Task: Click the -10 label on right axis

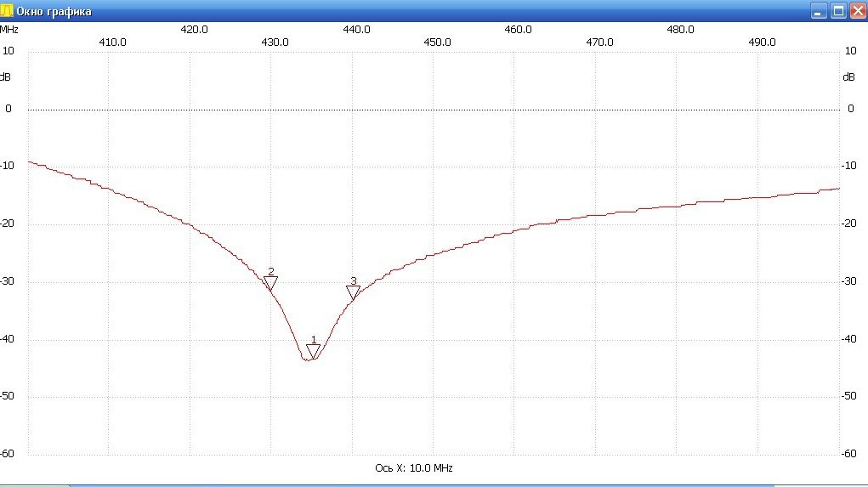Action: [848, 166]
